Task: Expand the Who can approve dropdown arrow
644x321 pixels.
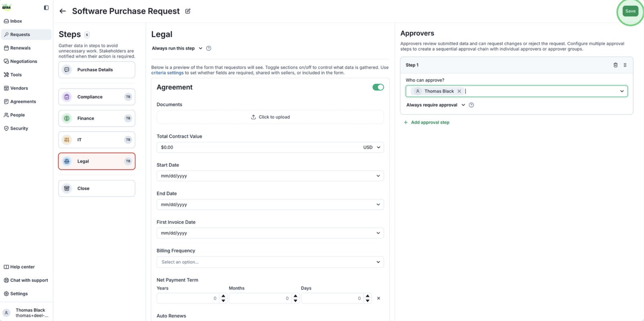Action: point(622,91)
